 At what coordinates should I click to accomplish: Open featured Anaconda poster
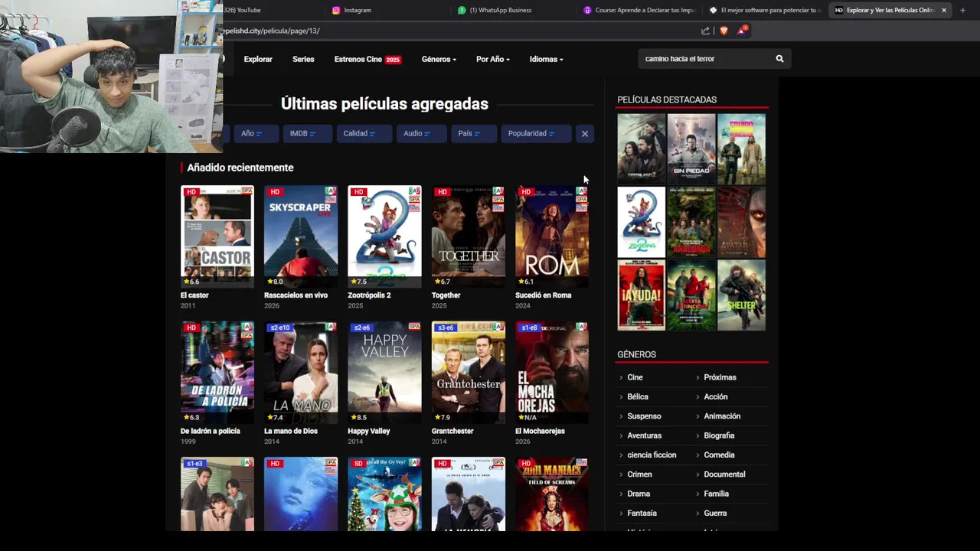pyautogui.click(x=691, y=222)
